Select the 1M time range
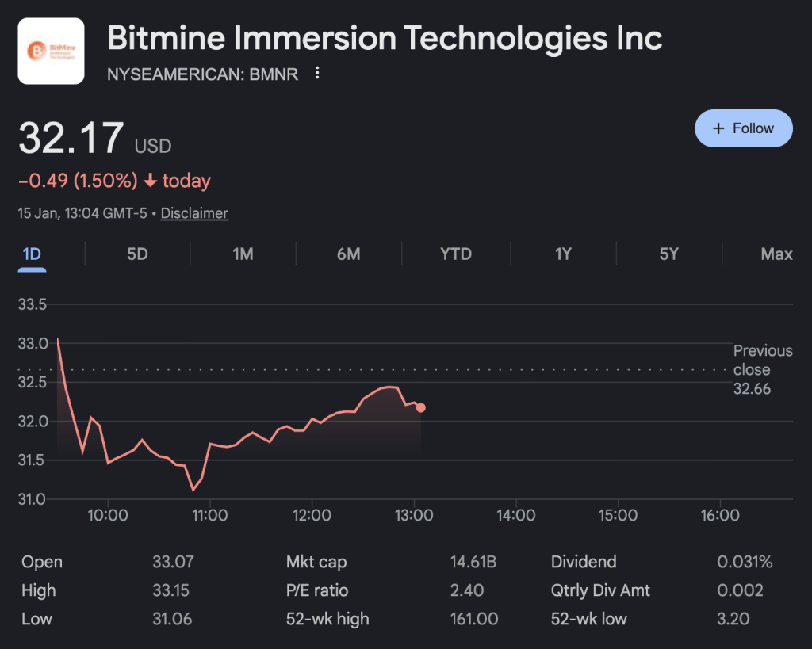 point(243,254)
